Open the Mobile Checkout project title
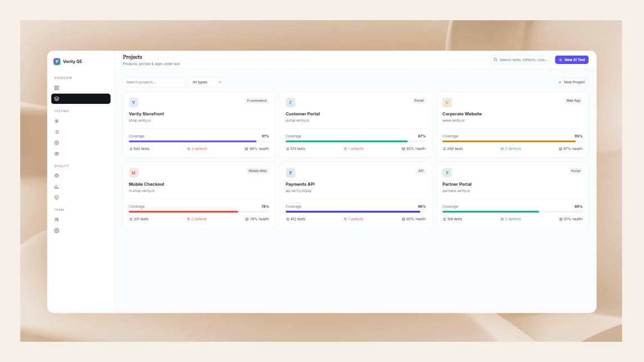 [146, 185]
